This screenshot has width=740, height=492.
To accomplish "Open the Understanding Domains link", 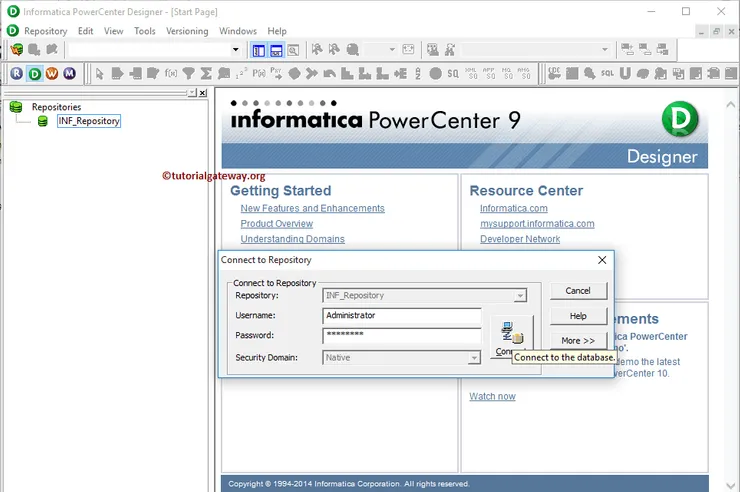I will coord(293,239).
